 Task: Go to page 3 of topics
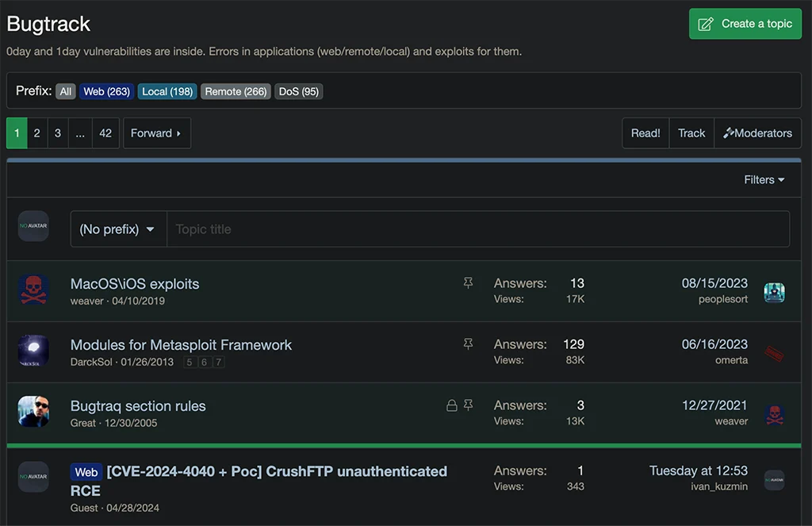57,133
